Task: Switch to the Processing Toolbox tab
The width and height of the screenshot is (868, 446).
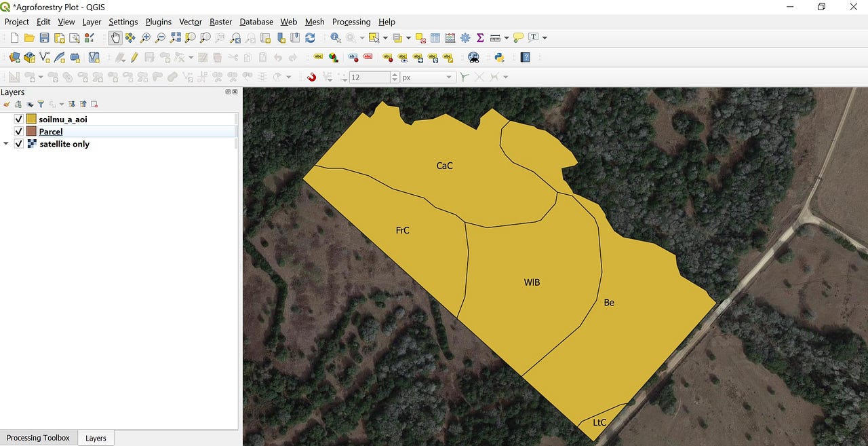Action: point(39,438)
